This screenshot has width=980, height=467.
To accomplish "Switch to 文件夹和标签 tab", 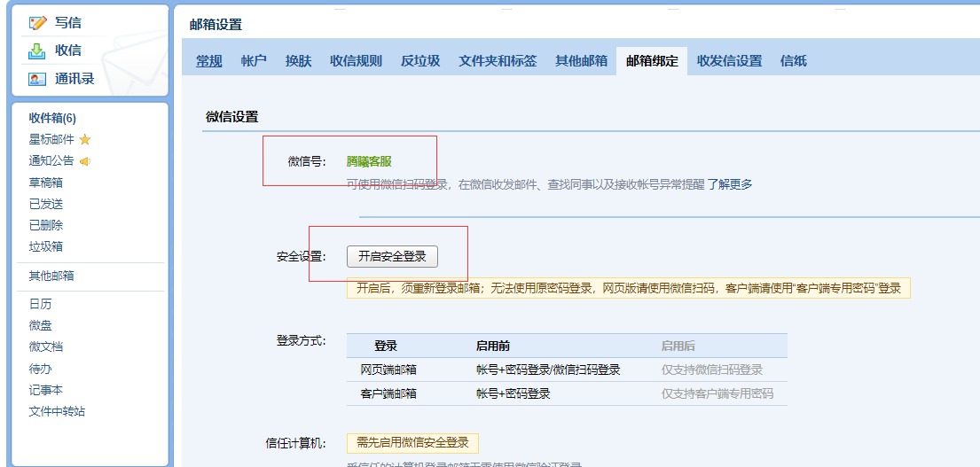I will (x=498, y=61).
